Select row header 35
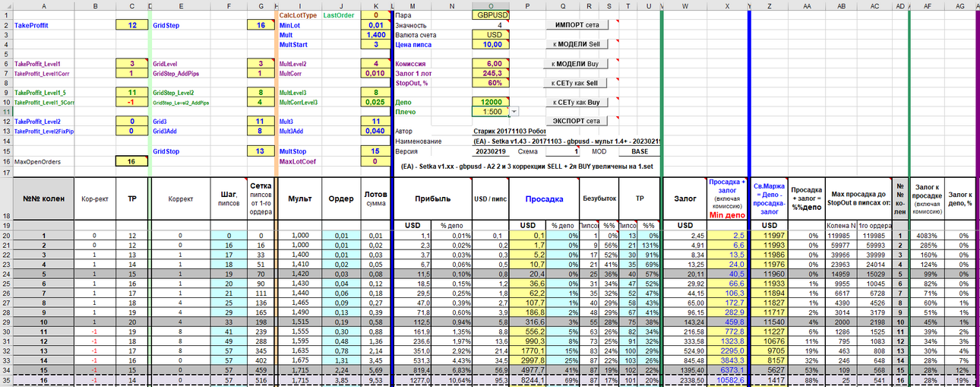Image resolution: width=980 pixels, height=387 pixels. coord(5,380)
